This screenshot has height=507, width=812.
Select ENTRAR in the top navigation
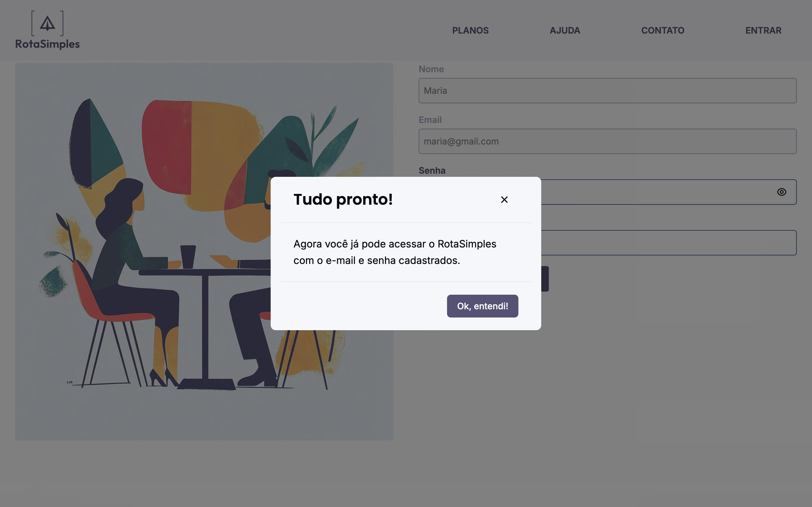coord(763,30)
